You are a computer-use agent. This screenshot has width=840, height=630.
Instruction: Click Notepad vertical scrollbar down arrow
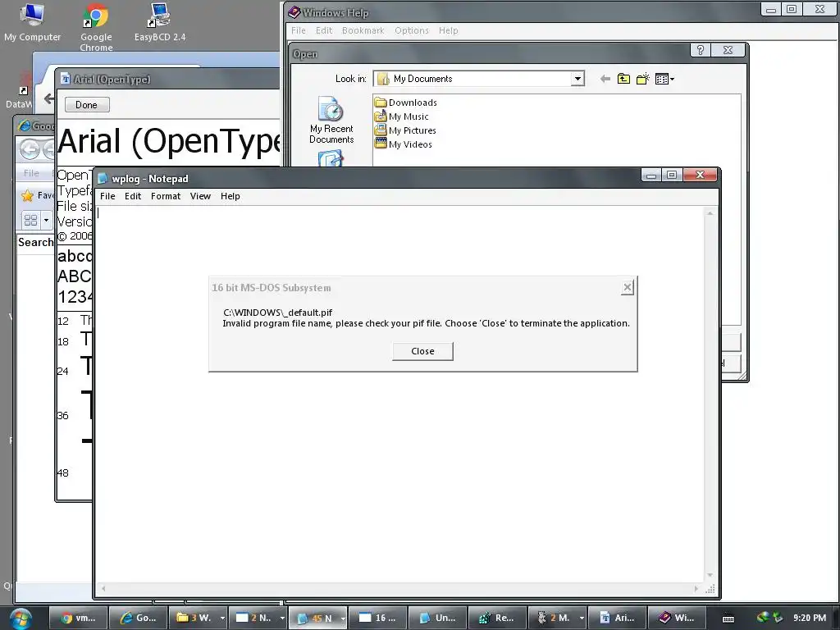tap(710, 575)
